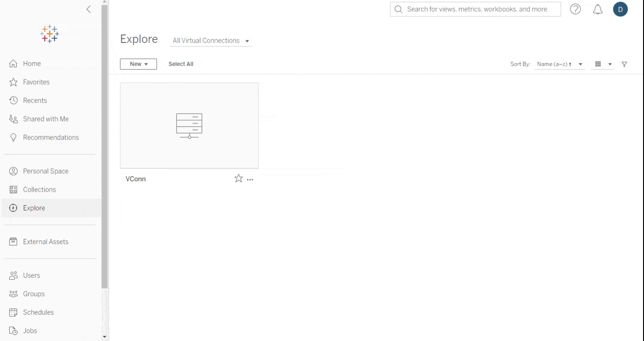The width and height of the screenshot is (644, 341).
Task: Open the New dropdown button
Action: pos(138,64)
